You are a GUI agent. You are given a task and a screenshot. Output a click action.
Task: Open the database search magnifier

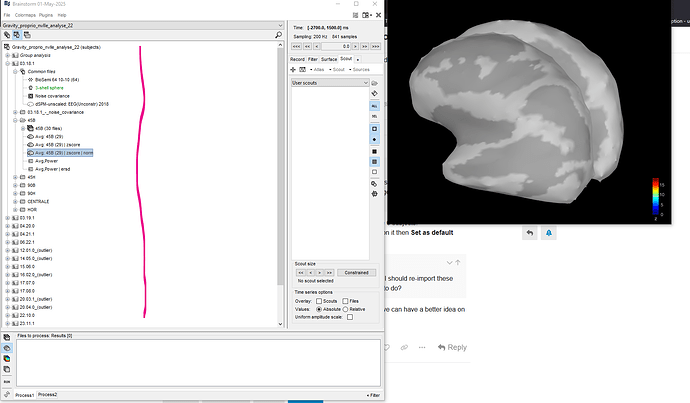point(279,35)
